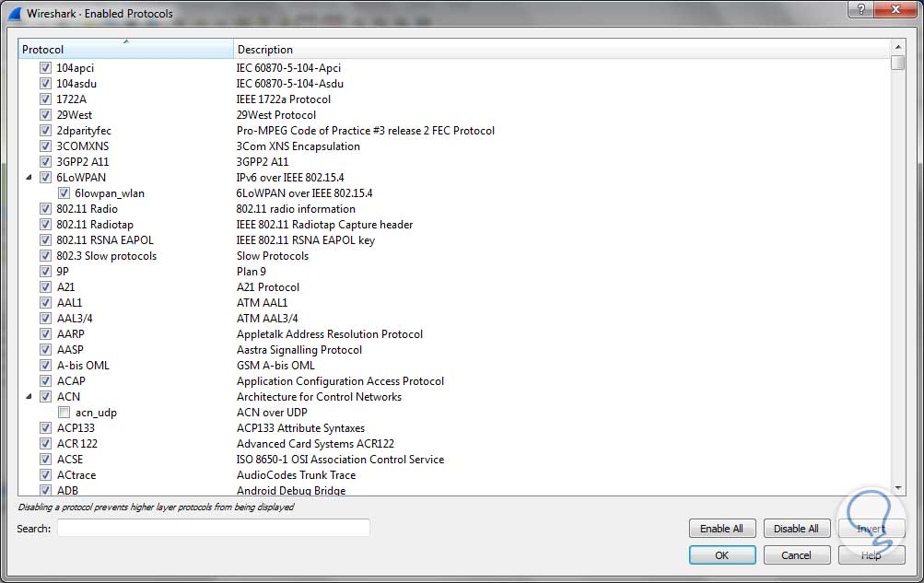
Task: Sort by the Description column header
Action: click(561, 49)
